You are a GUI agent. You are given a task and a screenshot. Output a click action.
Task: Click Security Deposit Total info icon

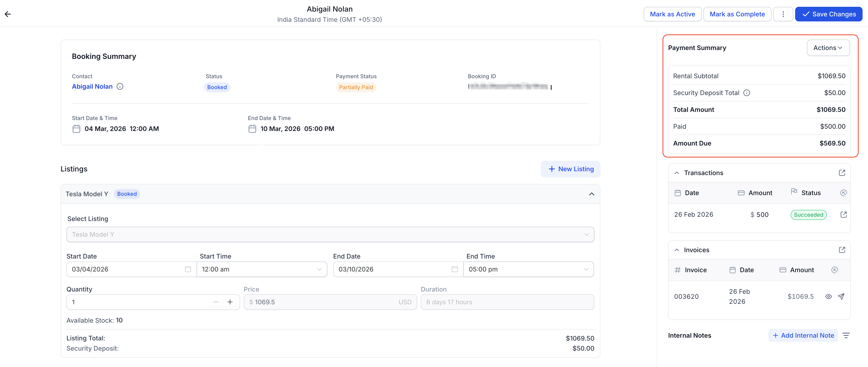[x=747, y=93]
